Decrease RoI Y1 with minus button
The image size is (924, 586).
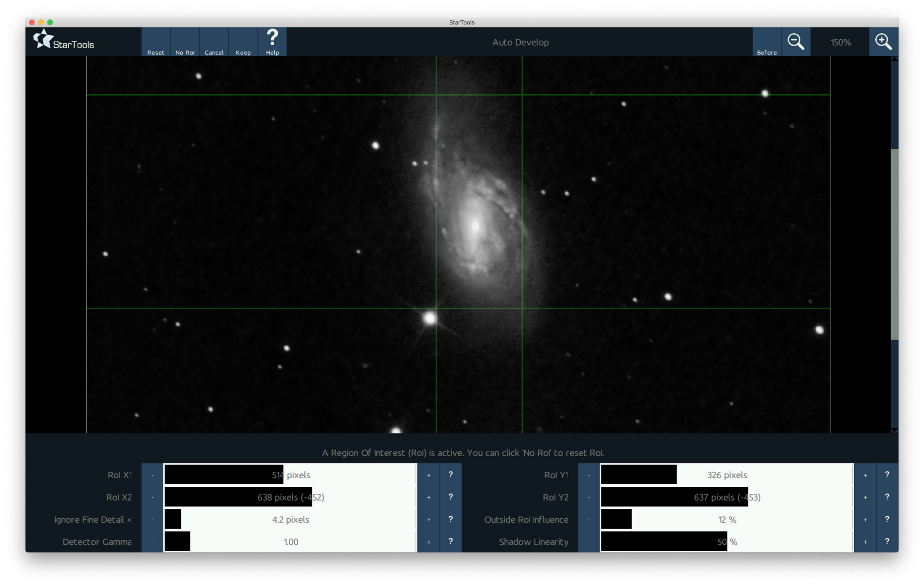(x=589, y=475)
